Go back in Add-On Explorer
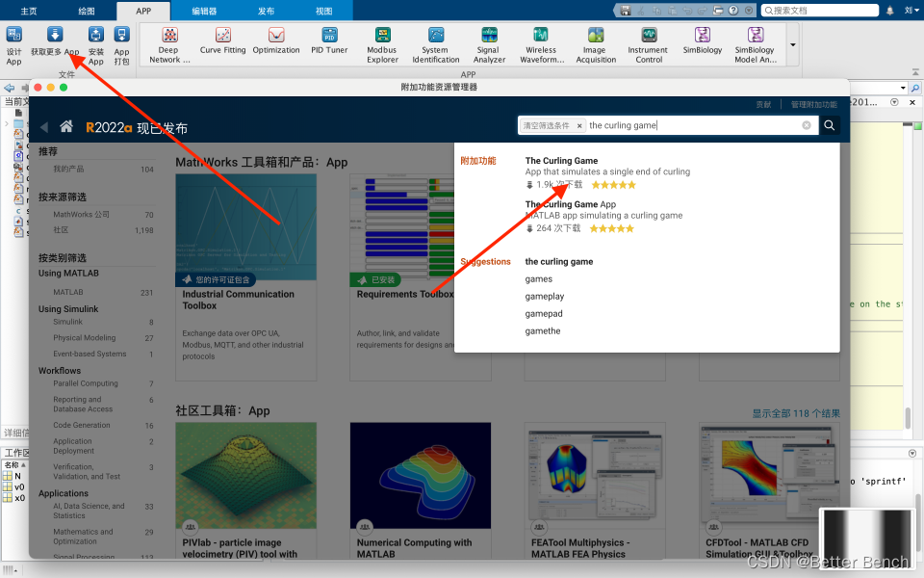The height and width of the screenshot is (578, 924). 44,127
